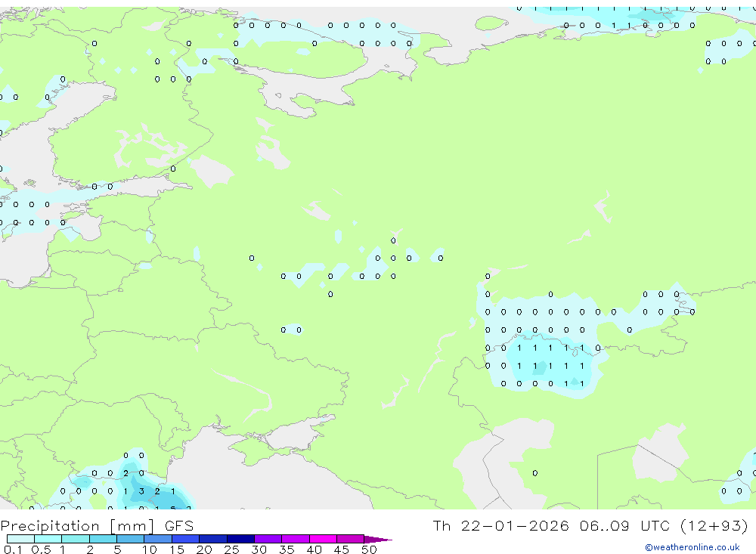Pick the 10–15 mm blue legend swatch

[x=158, y=539]
